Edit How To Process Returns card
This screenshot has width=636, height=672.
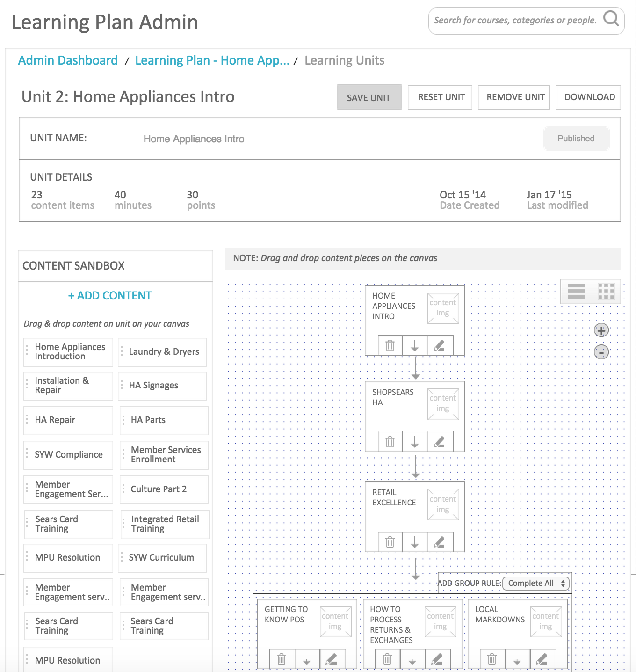click(x=438, y=659)
